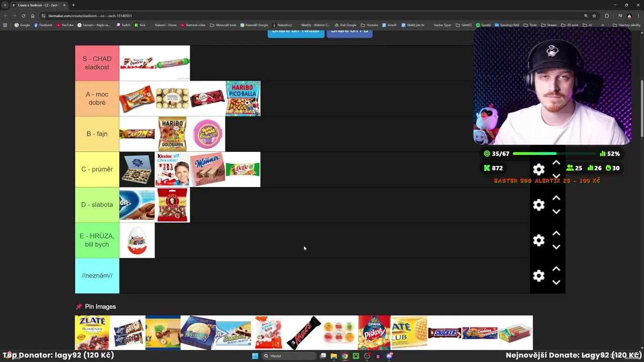Open Task View in taskbar
Screen dimensions: 644x362
323,356
